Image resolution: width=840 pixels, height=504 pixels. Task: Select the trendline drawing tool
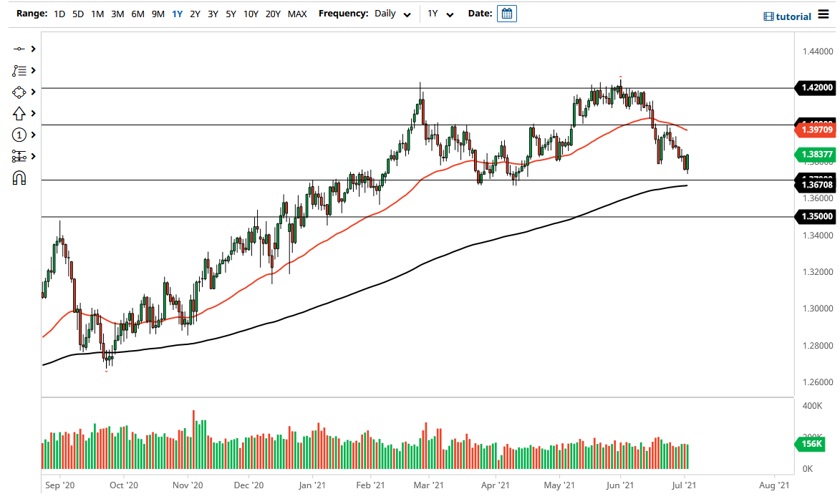click(19, 49)
